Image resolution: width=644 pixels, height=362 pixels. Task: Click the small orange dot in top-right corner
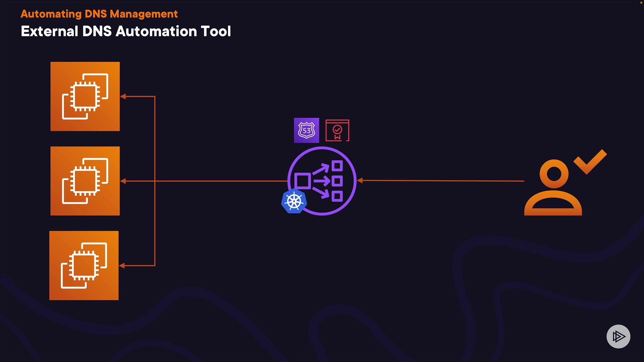[x=641, y=3]
